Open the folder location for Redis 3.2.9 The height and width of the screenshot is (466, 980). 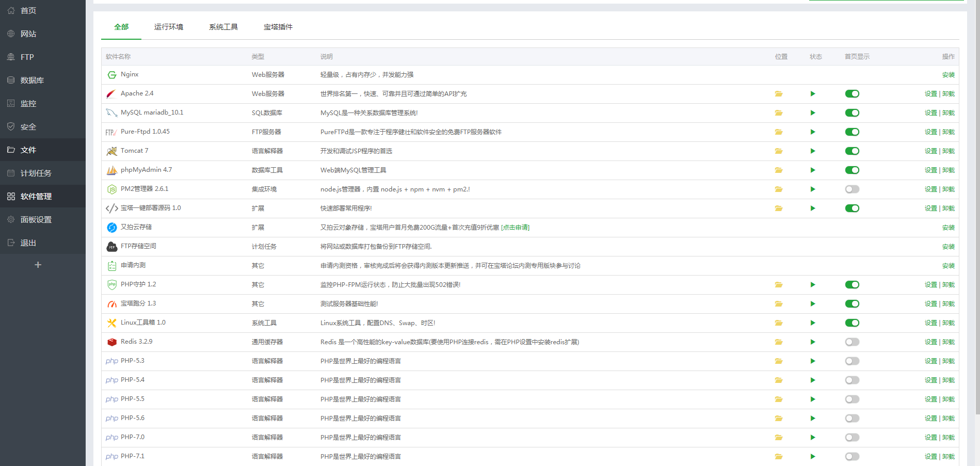[x=779, y=342]
